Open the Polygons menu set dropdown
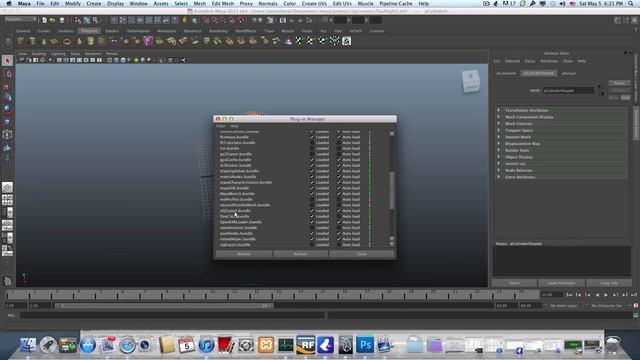 click(x=20, y=19)
